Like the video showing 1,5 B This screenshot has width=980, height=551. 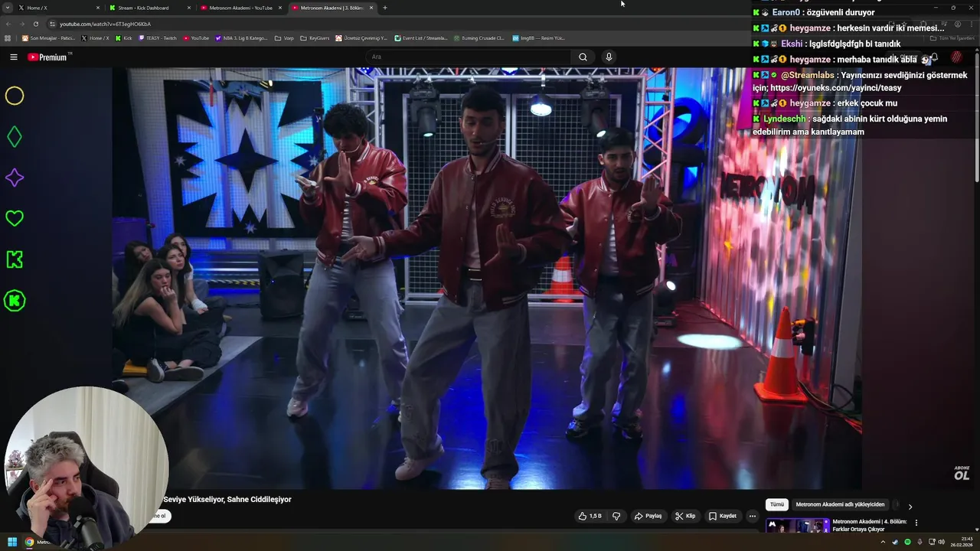(x=590, y=516)
